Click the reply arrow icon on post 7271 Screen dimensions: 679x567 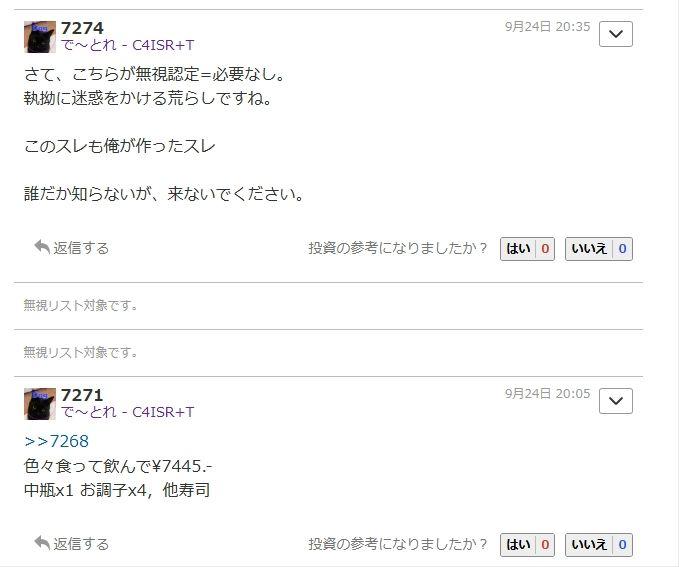(42, 543)
